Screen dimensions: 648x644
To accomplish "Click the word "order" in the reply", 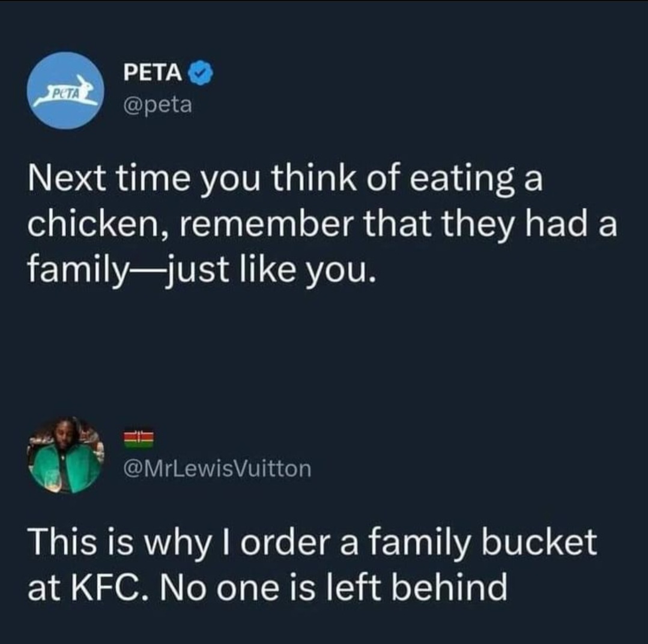I will [286, 543].
